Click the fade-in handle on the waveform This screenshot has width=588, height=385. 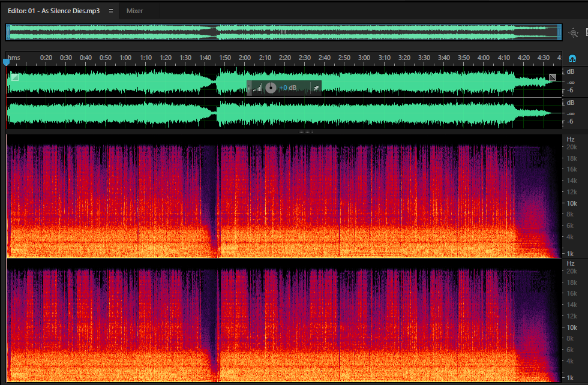(15, 77)
